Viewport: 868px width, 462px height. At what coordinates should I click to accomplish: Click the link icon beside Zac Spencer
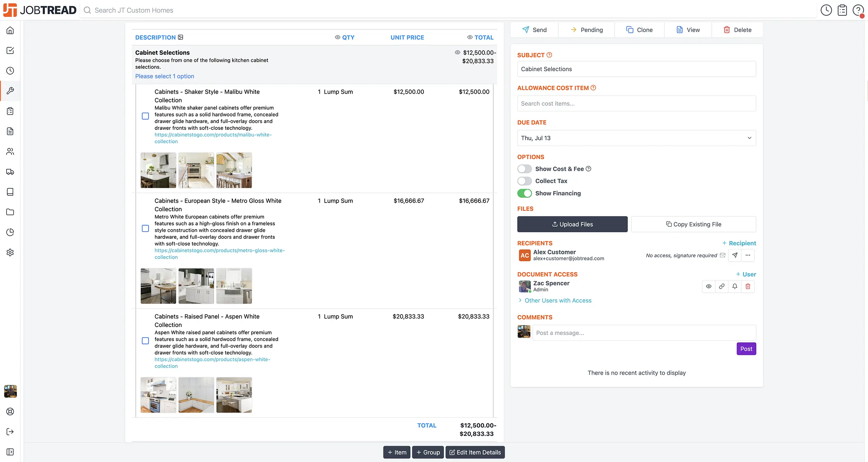click(x=722, y=287)
